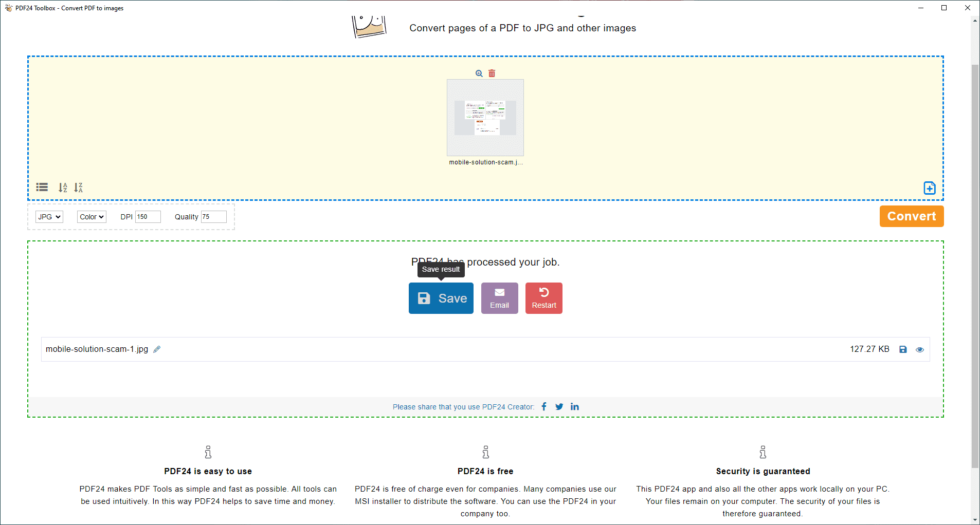The image size is (980, 525).
Task: Click the Quality input field
Action: pyautogui.click(x=214, y=217)
